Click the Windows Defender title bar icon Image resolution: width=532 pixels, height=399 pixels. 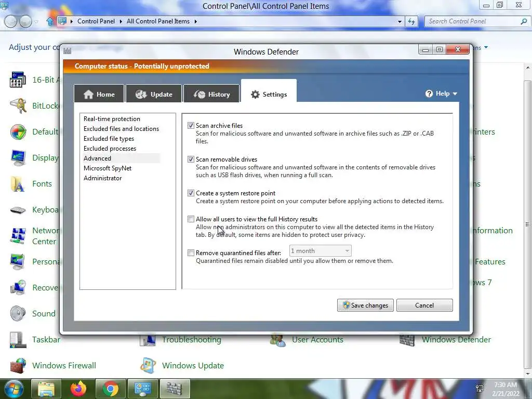click(x=68, y=51)
